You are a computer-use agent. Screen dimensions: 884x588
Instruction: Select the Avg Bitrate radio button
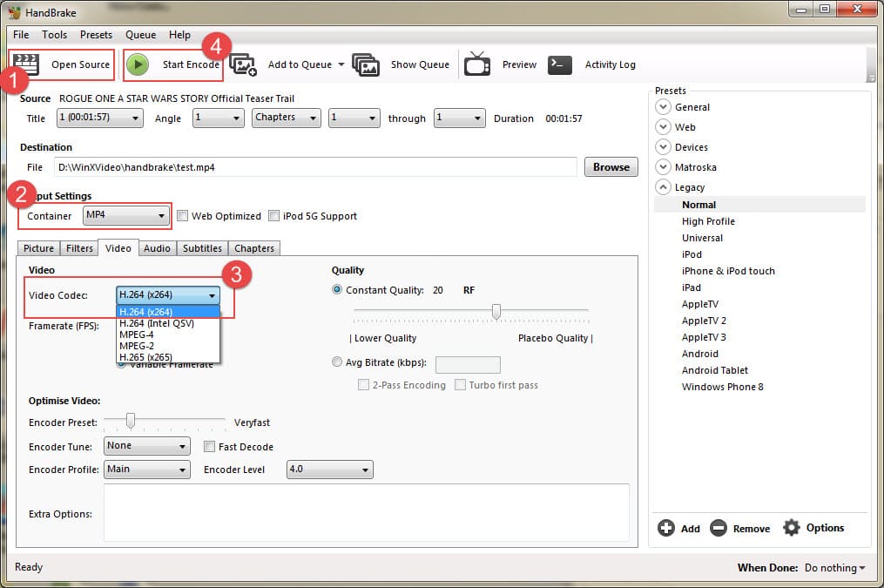(x=336, y=362)
